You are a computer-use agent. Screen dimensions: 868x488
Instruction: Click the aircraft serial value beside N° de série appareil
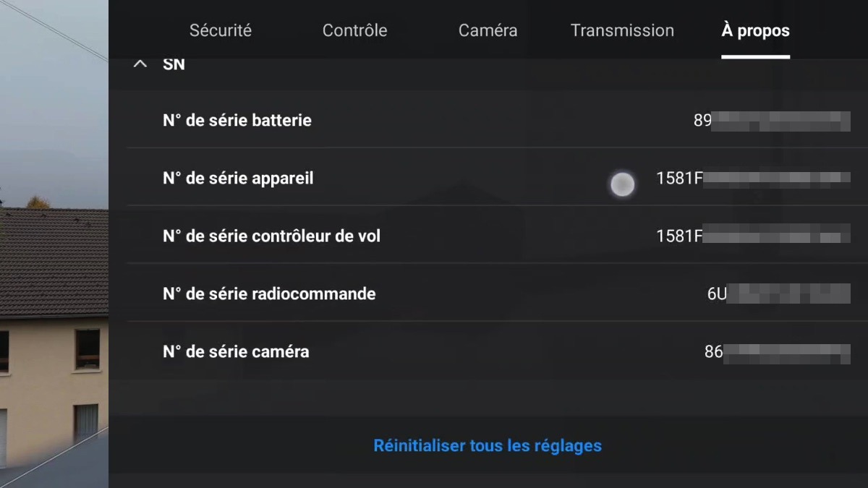tap(753, 178)
